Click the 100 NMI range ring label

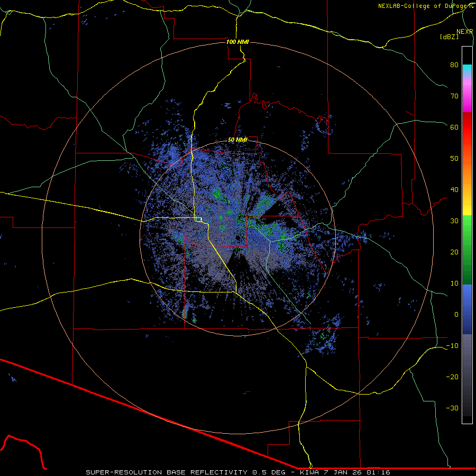pos(237,42)
